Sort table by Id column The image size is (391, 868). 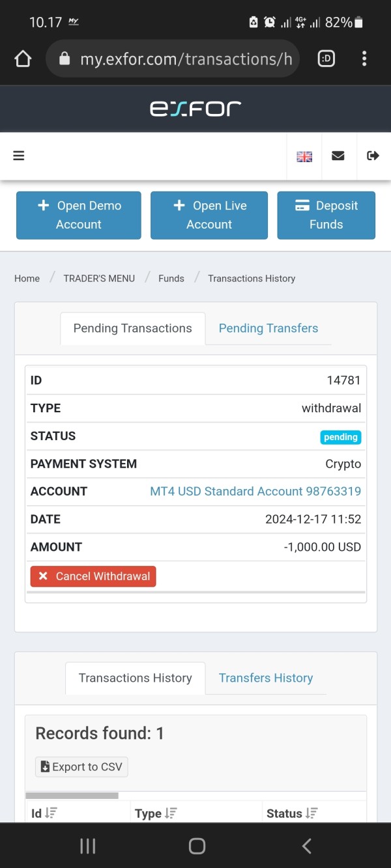[x=51, y=813]
